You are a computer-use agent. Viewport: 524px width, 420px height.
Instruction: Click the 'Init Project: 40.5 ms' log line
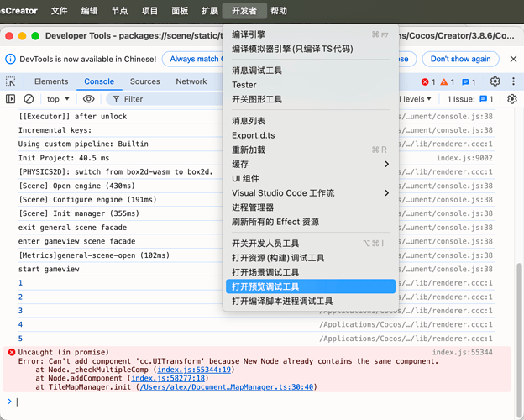64,158
